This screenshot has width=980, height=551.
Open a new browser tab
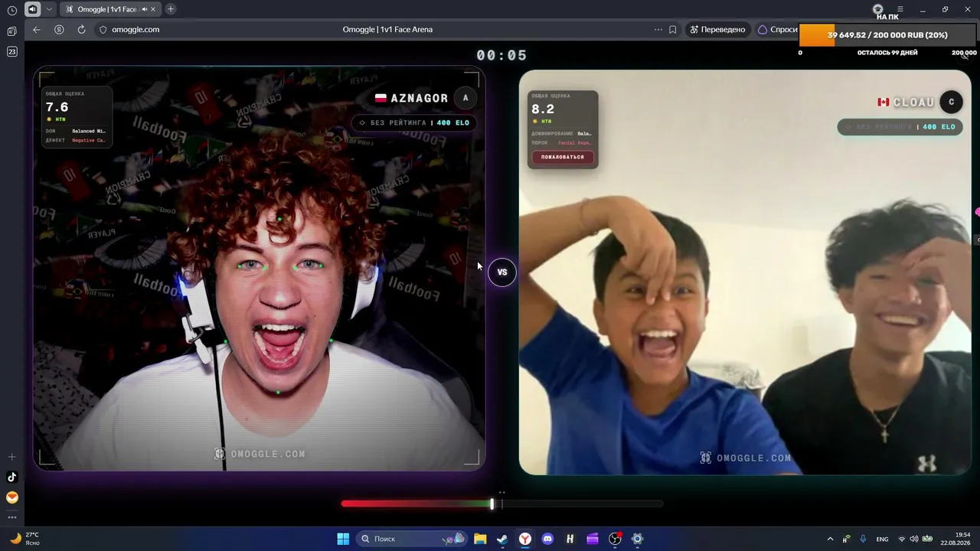170,9
